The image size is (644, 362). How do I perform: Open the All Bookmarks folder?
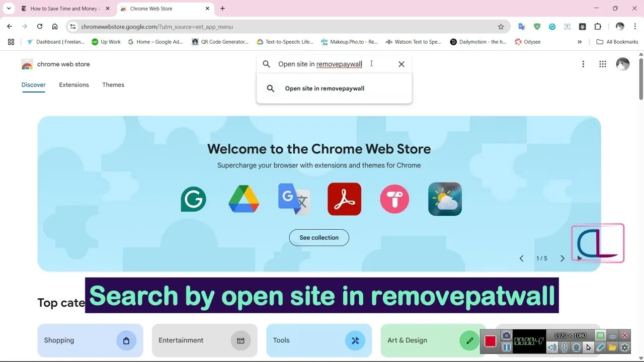pyautogui.click(x=617, y=42)
